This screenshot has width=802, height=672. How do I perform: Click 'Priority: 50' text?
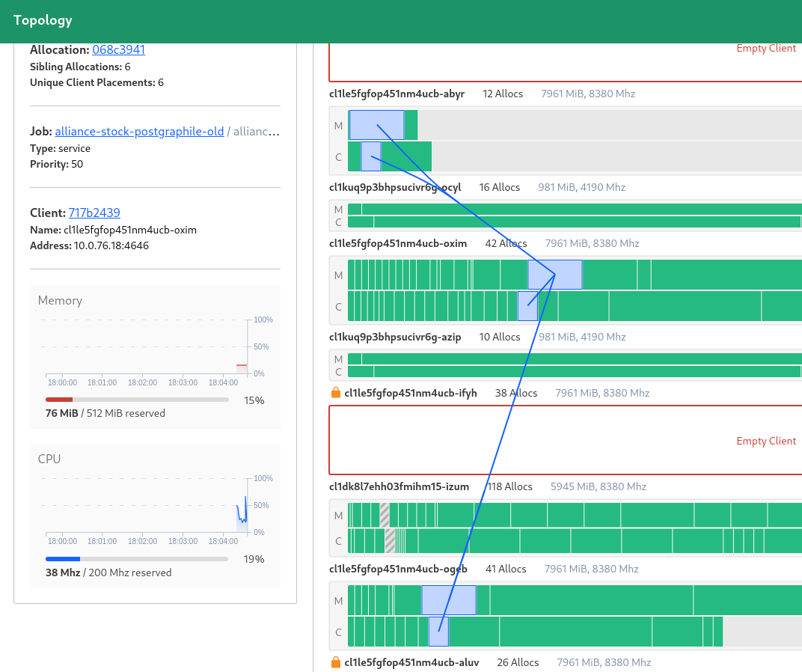(x=56, y=165)
